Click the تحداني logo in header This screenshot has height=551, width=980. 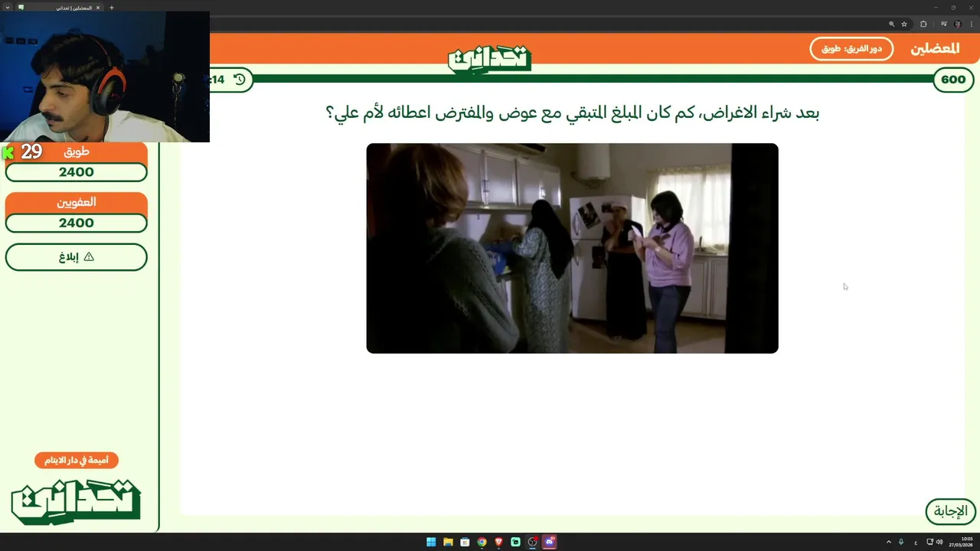(x=489, y=59)
